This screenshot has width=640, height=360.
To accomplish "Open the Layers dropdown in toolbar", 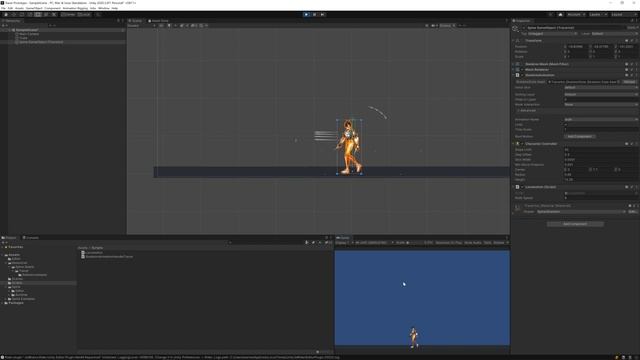I will click(598, 14).
